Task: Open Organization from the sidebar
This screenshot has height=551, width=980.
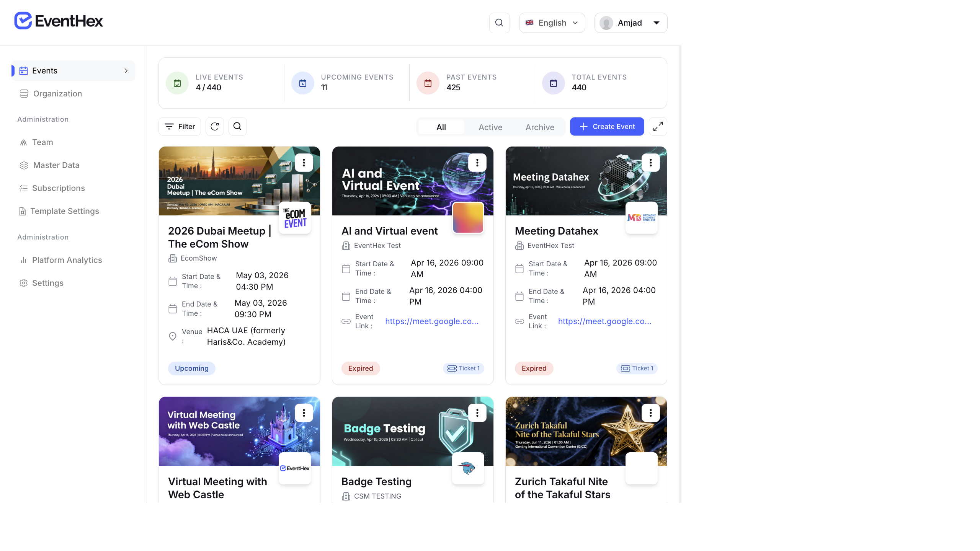Action: coord(57,93)
